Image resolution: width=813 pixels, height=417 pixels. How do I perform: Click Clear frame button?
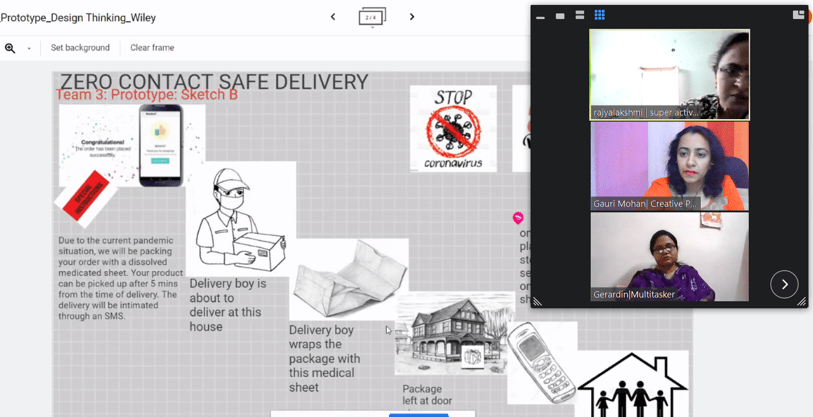152,48
